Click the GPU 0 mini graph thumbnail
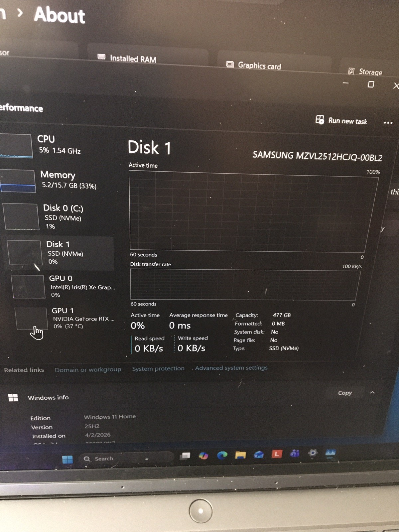The image size is (399, 532). [28, 287]
